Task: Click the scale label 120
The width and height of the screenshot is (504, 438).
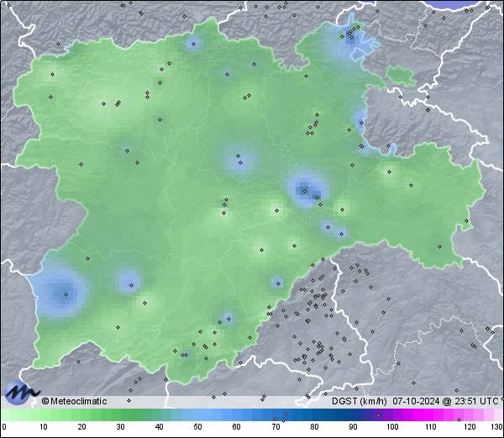Action: click(470, 427)
